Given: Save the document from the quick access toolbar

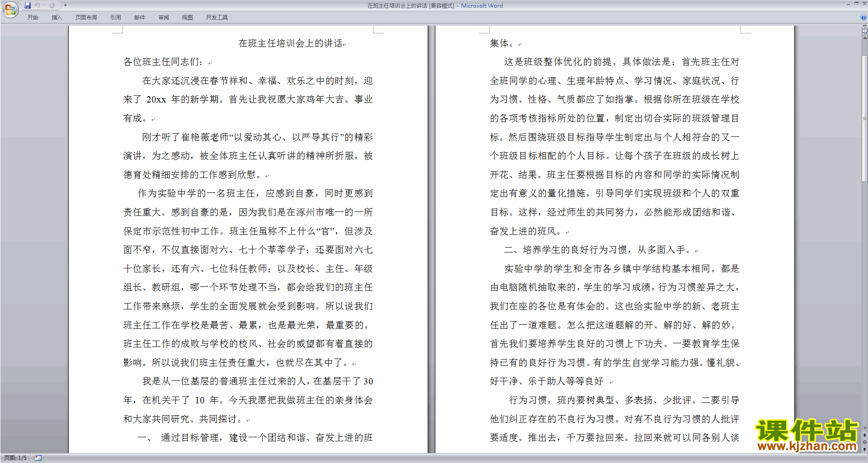Looking at the screenshot, I should 28,5.
